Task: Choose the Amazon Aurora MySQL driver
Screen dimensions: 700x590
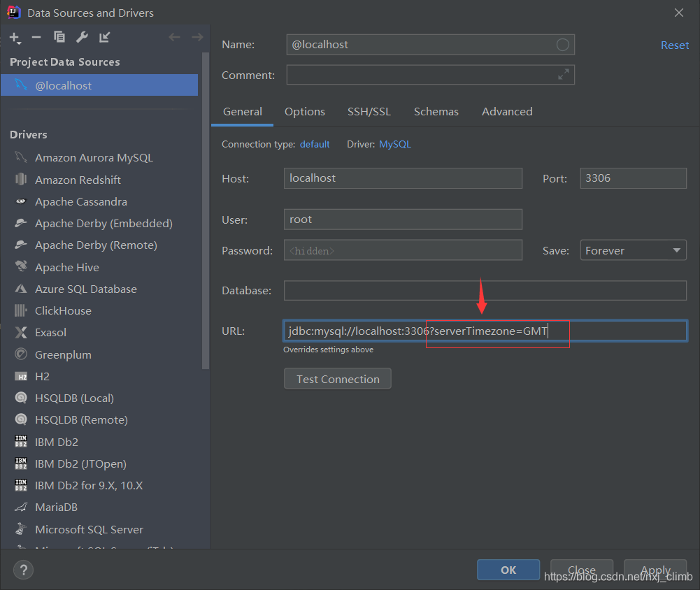Action: 94,157
